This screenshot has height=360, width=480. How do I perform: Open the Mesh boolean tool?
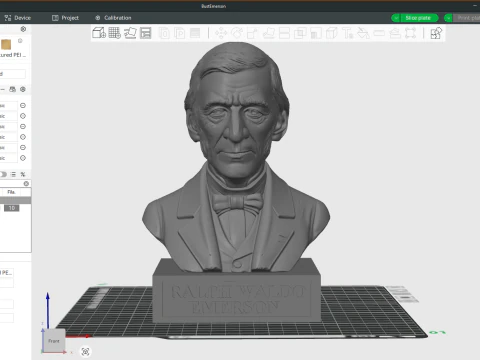coord(300,33)
